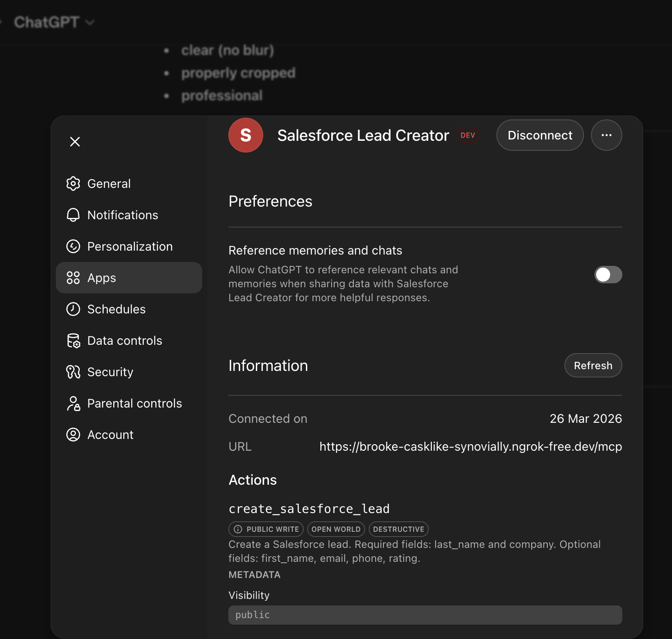The image size is (672, 639).
Task: Click the ngrok-free.dev MCP URL
Action: coord(470,446)
